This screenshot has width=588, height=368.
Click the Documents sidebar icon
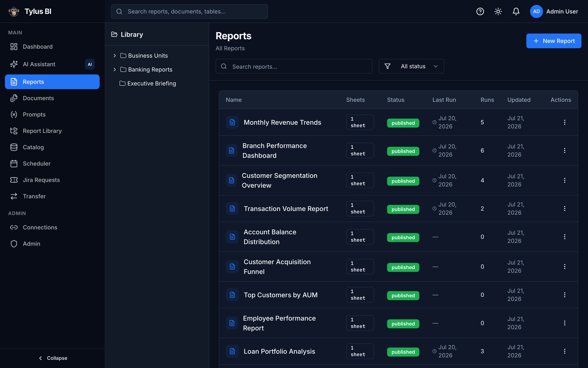pos(14,98)
